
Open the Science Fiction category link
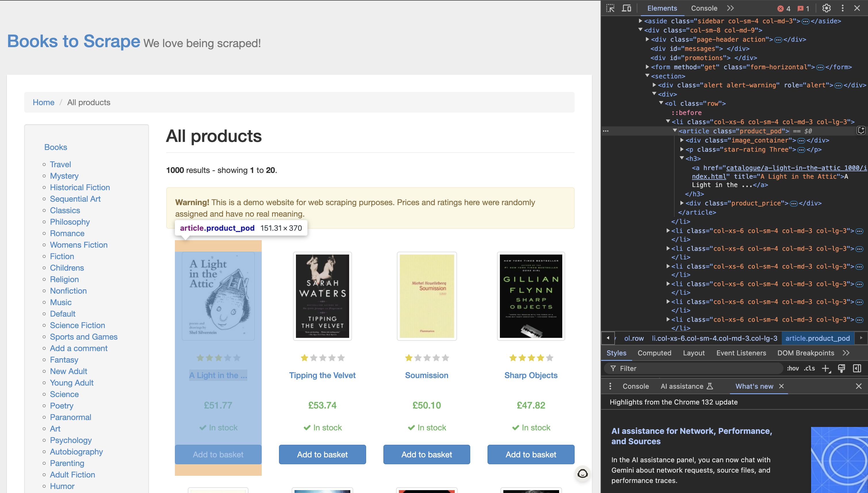click(x=77, y=326)
